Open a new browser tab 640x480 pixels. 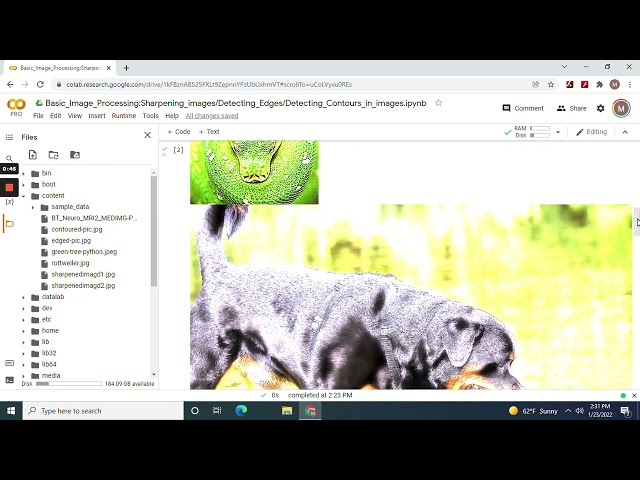[x=127, y=68]
